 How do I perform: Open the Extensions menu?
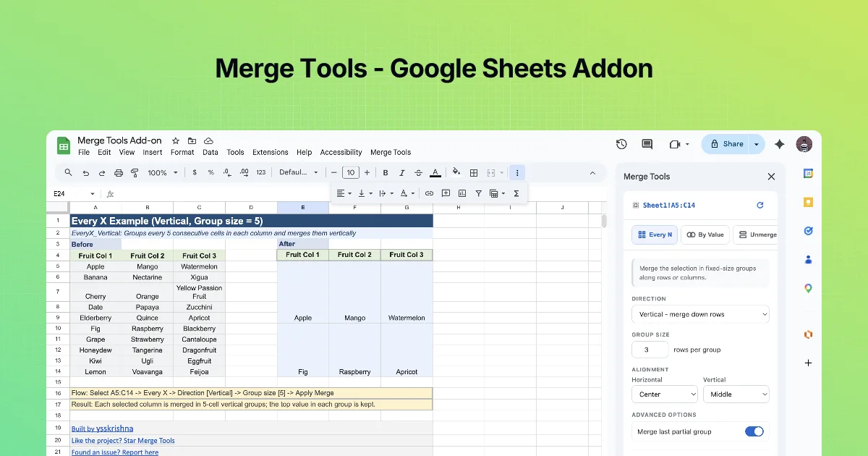271,153
